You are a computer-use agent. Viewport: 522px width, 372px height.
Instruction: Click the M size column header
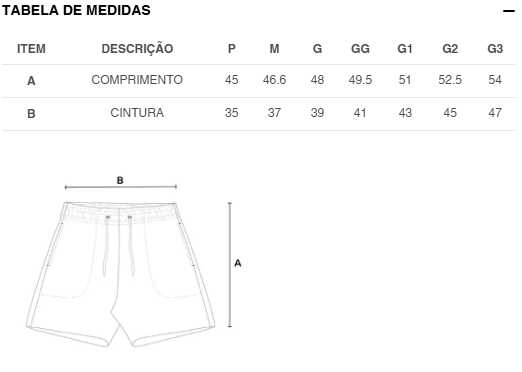[x=274, y=49]
